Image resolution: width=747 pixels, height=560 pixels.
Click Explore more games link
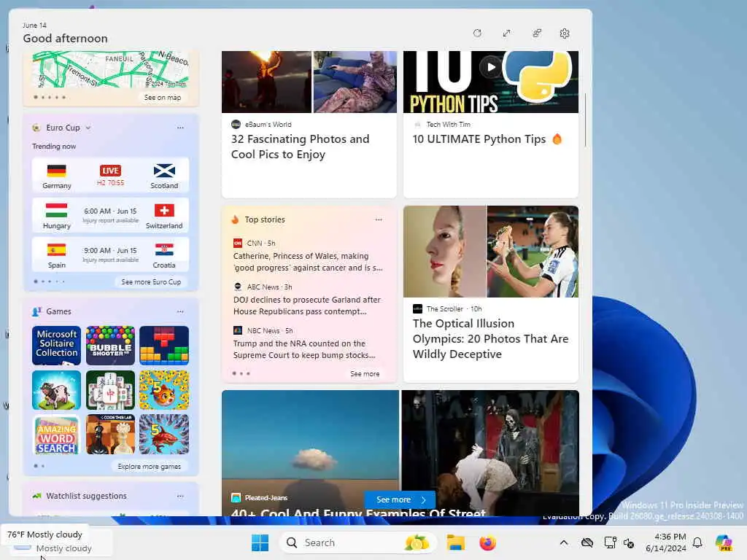tap(149, 467)
